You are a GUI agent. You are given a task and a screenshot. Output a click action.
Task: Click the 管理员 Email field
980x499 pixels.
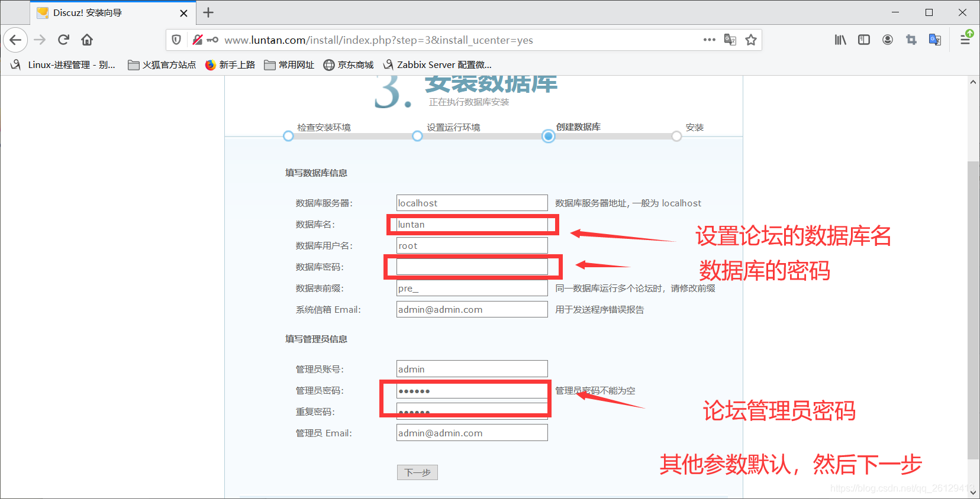pyautogui.click(x=472, y=433)
